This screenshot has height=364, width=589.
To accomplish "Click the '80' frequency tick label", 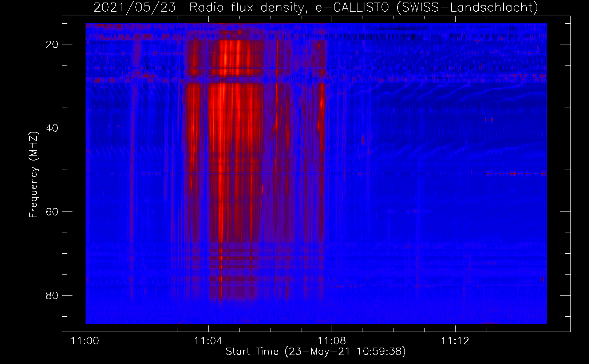I will click(x=52, y=296).
